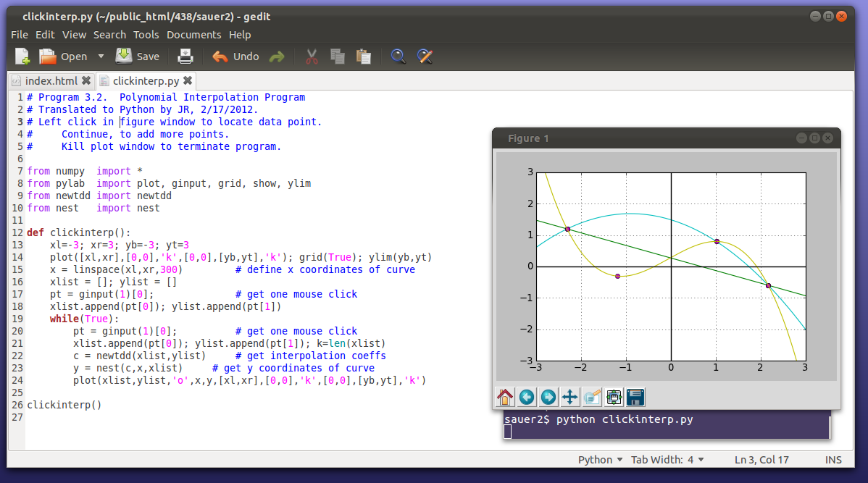Open the Tab Width dropdown in status bar
This screenshot has width=868, height=483.
tap(667, 460)
